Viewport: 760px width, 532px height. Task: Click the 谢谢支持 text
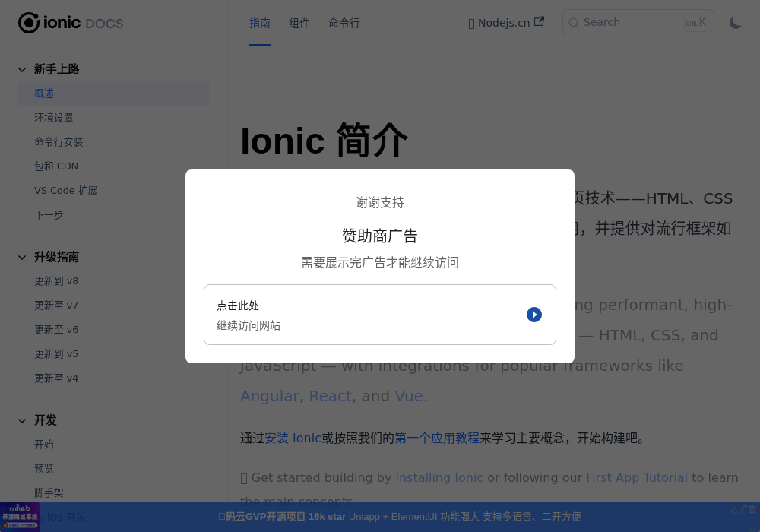(379, 202)
